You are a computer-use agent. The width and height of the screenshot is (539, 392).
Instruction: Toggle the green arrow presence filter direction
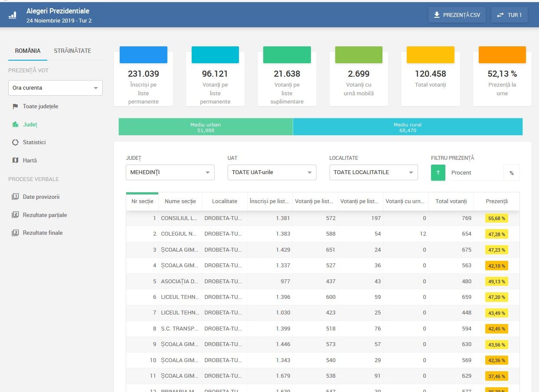438,172
